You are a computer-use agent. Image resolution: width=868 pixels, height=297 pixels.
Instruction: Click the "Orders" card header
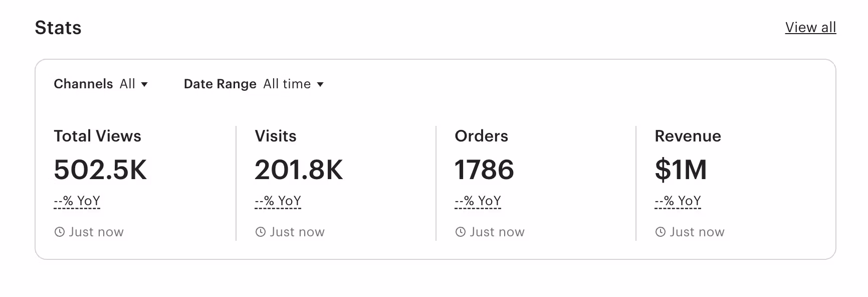(x=481, y=135)
